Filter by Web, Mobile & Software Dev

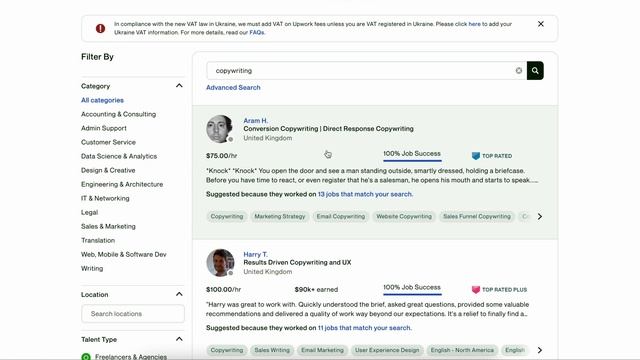pos(124,255)
